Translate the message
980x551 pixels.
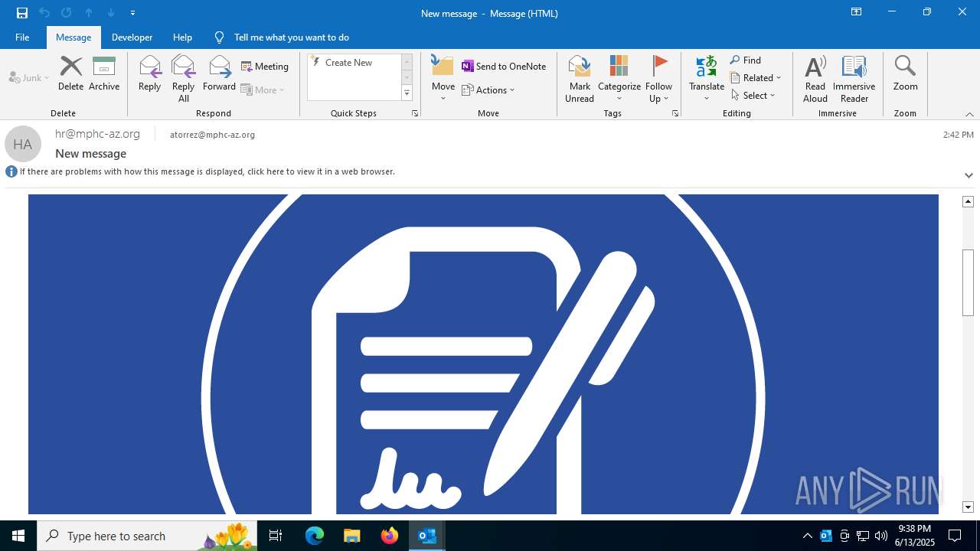[707, 78]
